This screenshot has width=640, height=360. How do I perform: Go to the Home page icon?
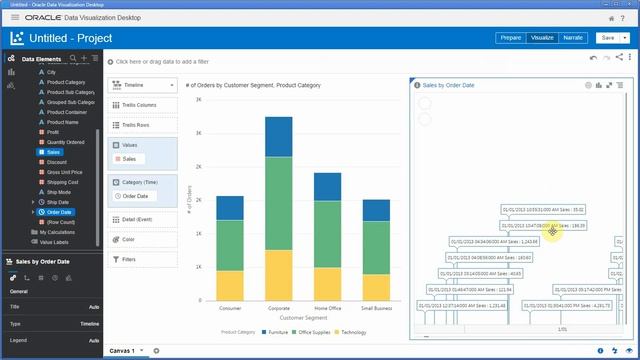pyautogui.click(x=611, y=18)
